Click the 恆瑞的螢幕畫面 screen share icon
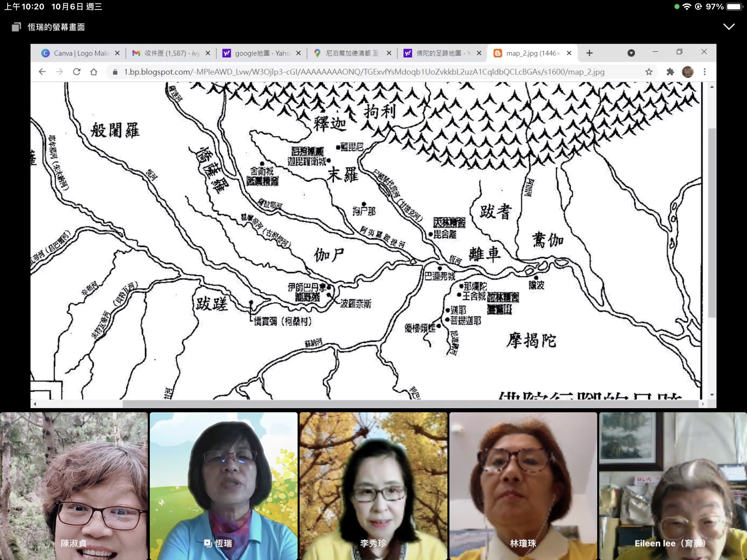This screenshot has width=747, height=560. [x=16, y=27]
